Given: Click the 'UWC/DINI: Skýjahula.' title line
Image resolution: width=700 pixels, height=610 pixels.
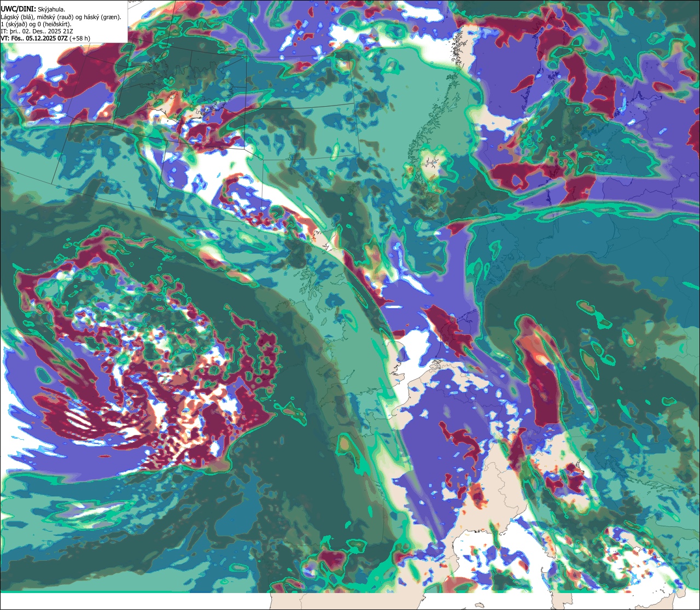Looking at the screenshot, I should [33, 9].
